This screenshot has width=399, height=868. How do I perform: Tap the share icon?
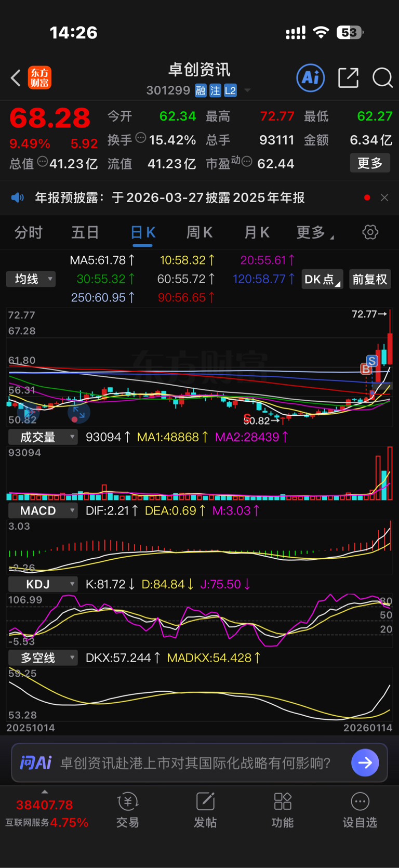[348, 78]
